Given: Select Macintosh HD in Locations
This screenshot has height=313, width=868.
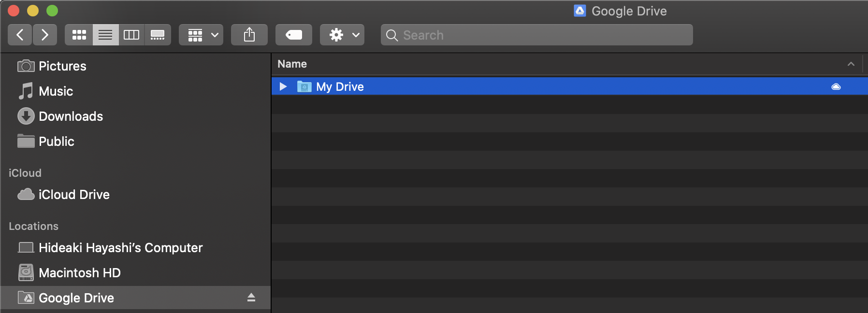Looking at the screenshot, I should pyautogui.click(x=69, y=273).
